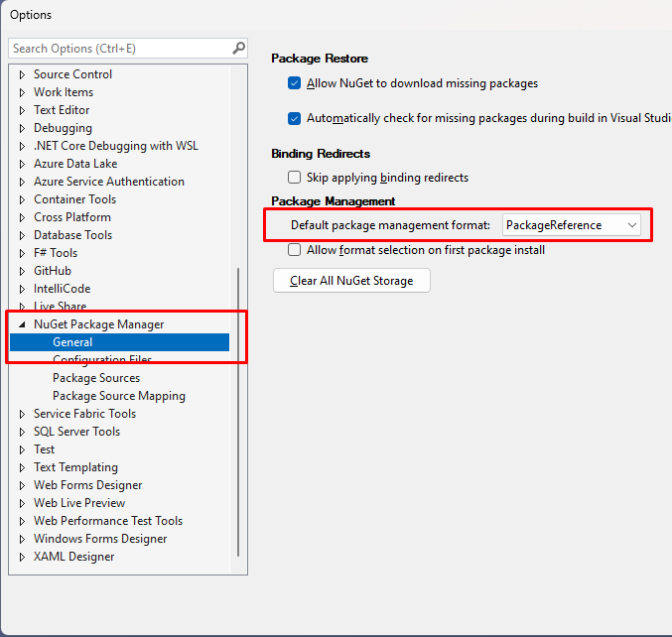Select Database Tools in options tree

72,235
